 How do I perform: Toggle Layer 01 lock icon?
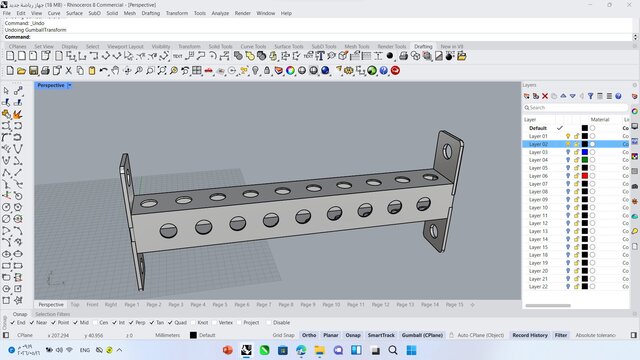click(577, 136)
